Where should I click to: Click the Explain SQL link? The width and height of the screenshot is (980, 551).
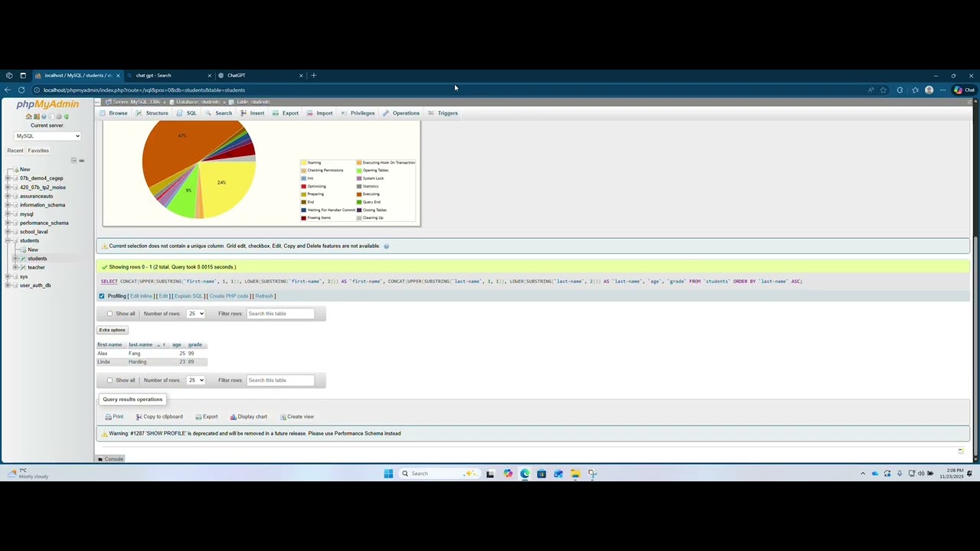[188, 296]
